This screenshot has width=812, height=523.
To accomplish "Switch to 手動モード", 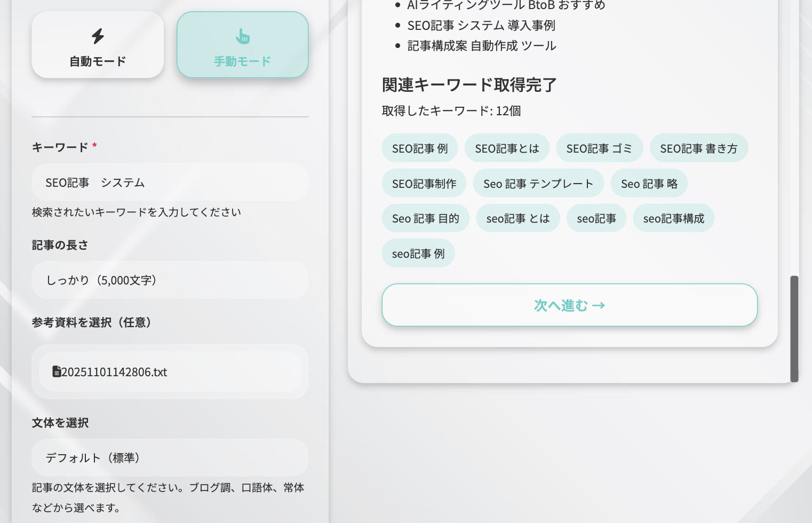I will [243, 45].
